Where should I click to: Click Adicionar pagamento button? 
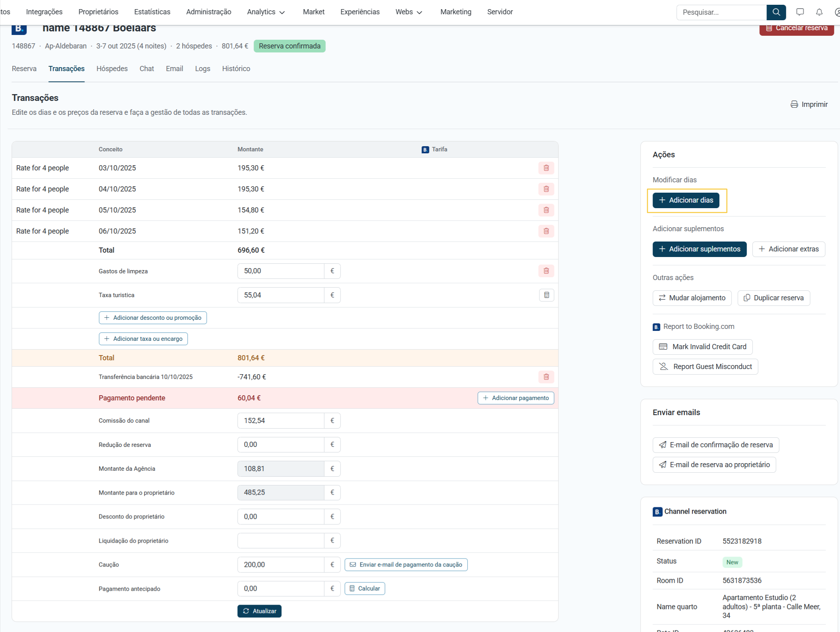click(x=515, y=398)
